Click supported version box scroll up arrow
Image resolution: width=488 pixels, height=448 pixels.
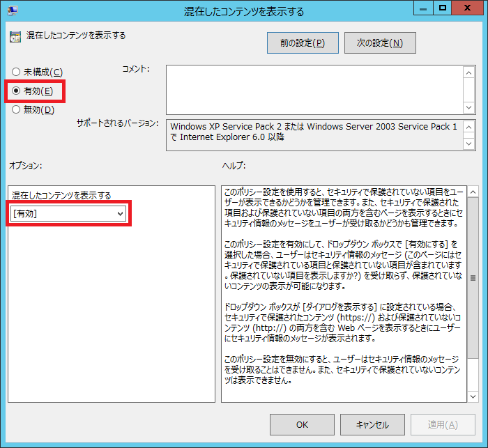(469, 127)
